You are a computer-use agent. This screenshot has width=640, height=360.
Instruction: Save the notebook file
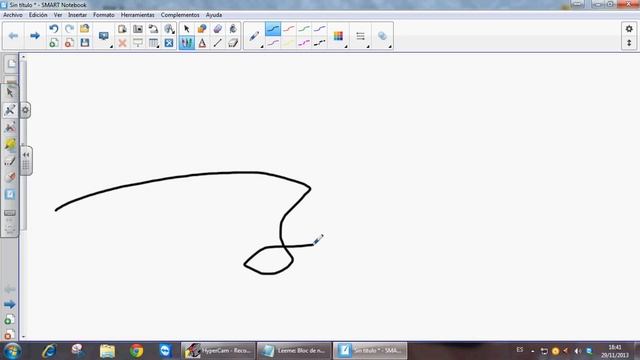[84, 43]
